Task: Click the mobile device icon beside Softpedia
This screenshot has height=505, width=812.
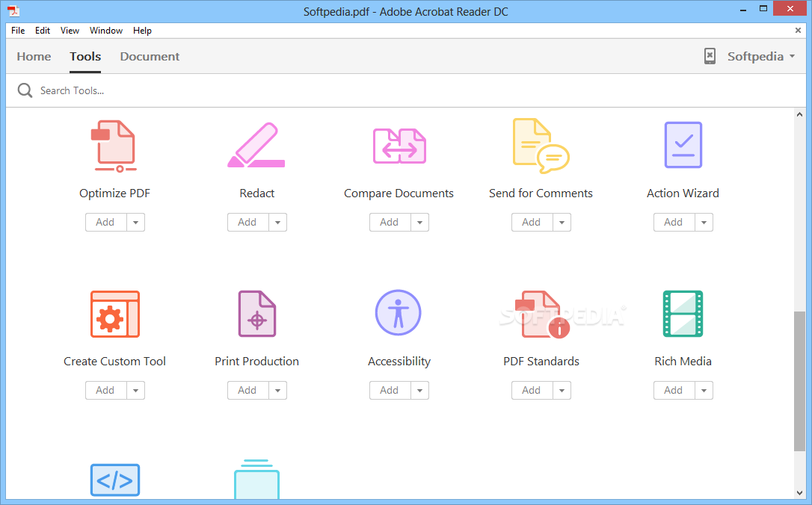Action: [710, 56]
